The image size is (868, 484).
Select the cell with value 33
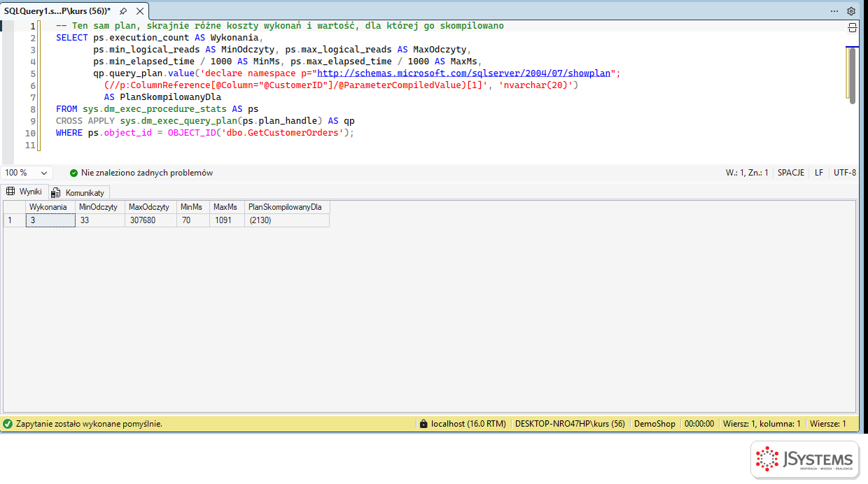(x=101, y=220)
